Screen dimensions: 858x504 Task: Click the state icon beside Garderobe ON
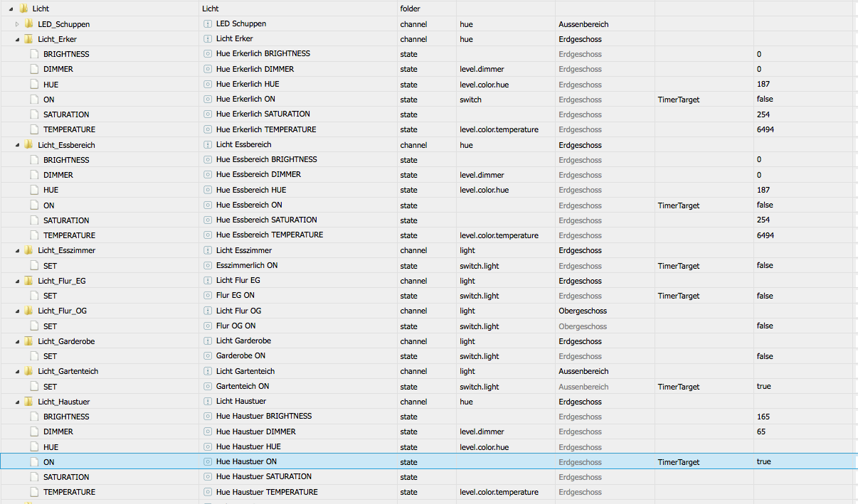coord(208,356)
